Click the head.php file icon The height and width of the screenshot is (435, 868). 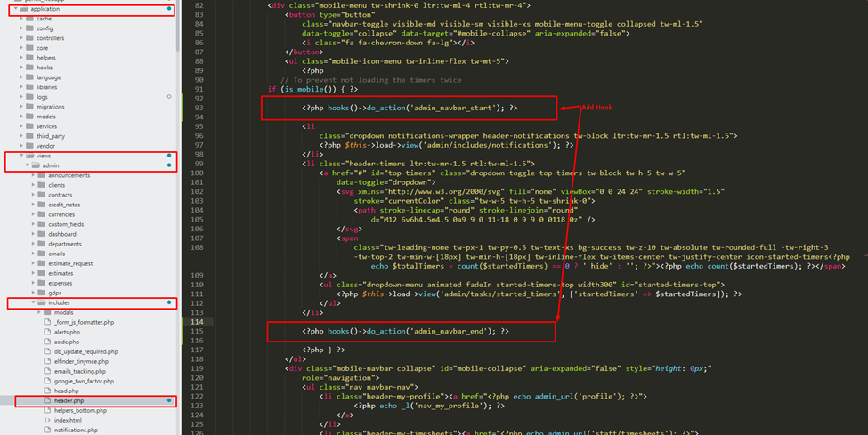(x=47, y=391)
